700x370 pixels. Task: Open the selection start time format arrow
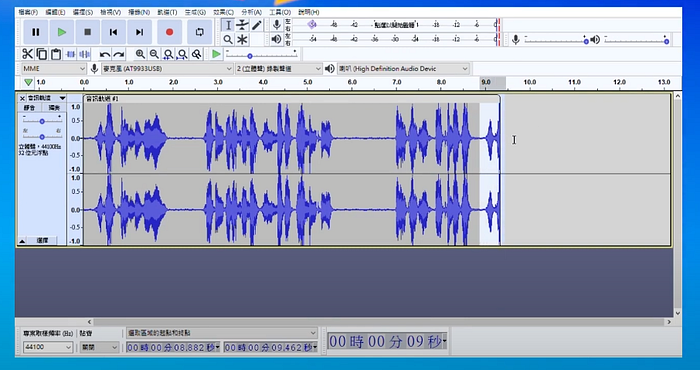(x=218, y=347)
